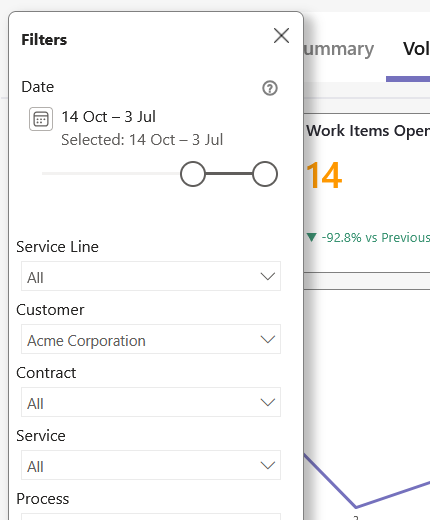430x520 pixels.
Task: Expand the Contract dropdown
Action: (x=151, y=402)
